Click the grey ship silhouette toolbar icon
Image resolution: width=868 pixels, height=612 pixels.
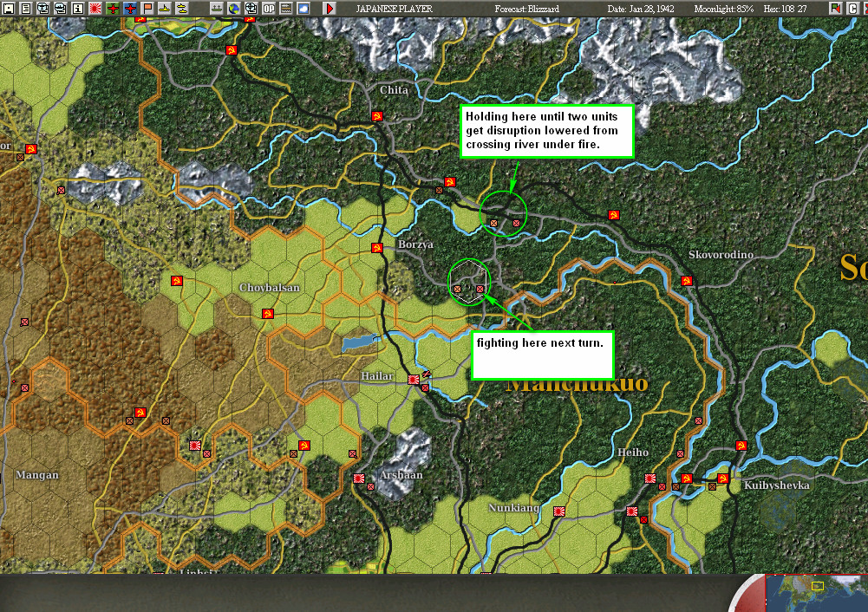(x=217, y=9)
